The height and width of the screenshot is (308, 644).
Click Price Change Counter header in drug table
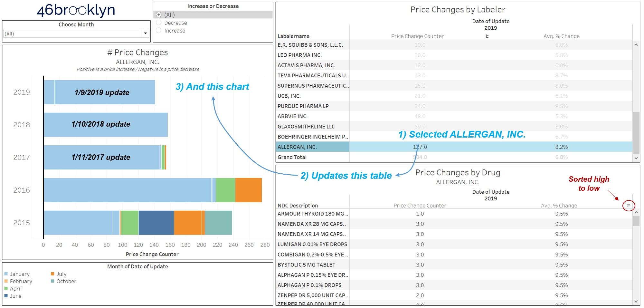420,206
